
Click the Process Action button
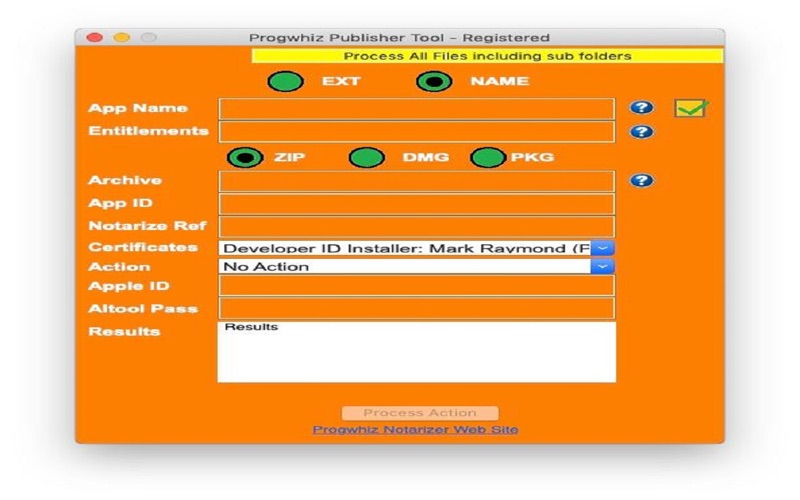420,413
